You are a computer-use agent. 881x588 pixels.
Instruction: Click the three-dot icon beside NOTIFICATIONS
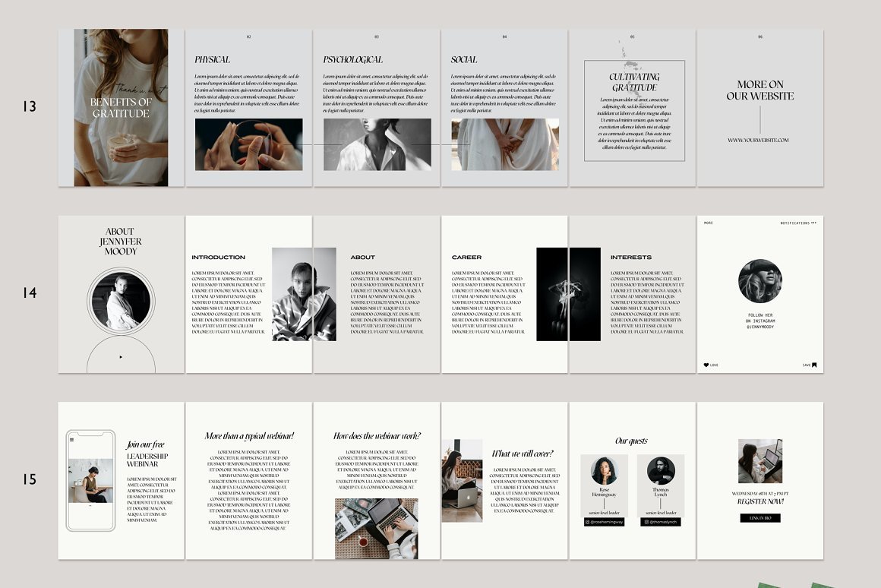pos(813,223)
